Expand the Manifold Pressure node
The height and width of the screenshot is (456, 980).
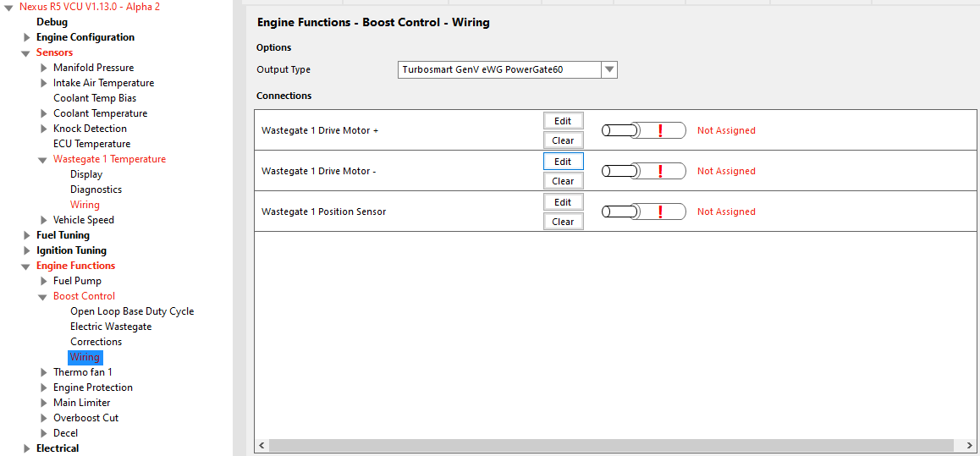click(43, 68)
